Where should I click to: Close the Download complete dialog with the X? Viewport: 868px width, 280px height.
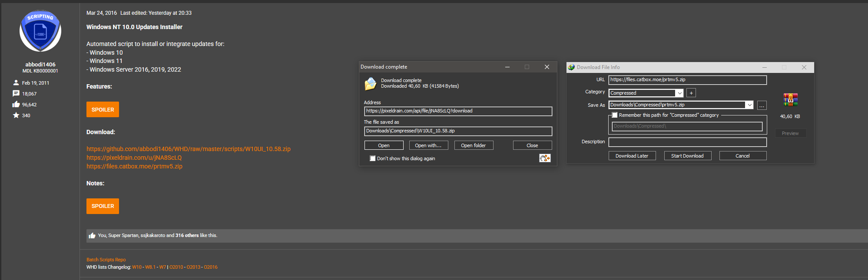[x=547, y=67]
